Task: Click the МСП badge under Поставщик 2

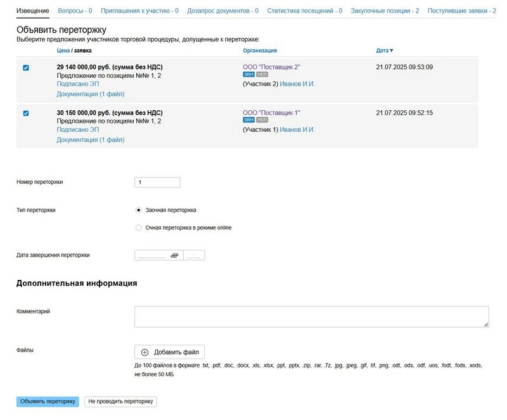Action: pyautogui.click(x=262, y=75)
